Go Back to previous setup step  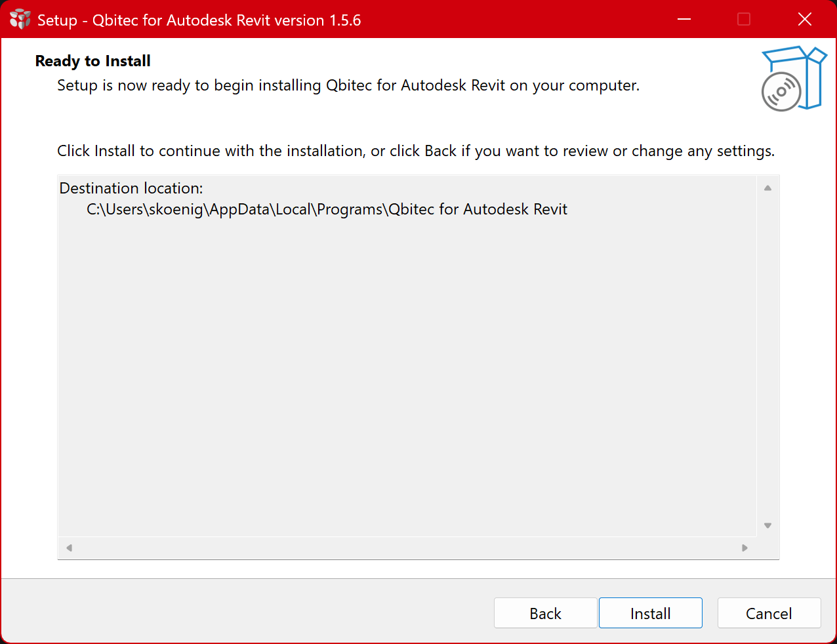click(545, 613)
